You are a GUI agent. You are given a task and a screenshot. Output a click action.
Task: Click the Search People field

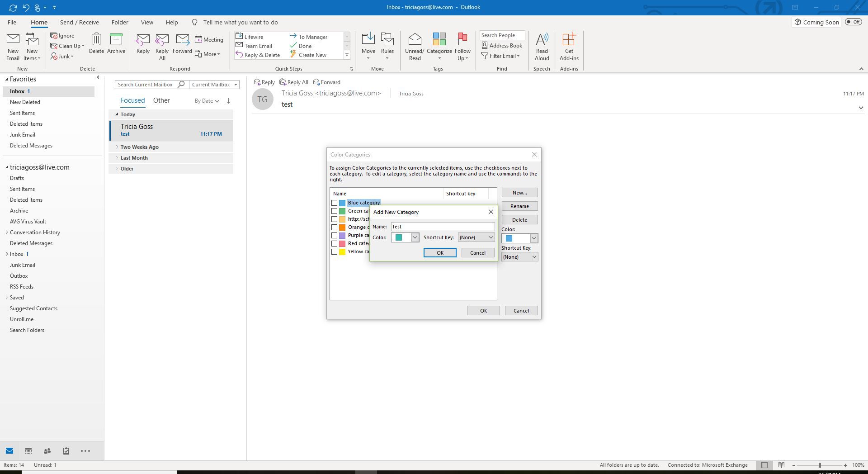click(502, 35)
